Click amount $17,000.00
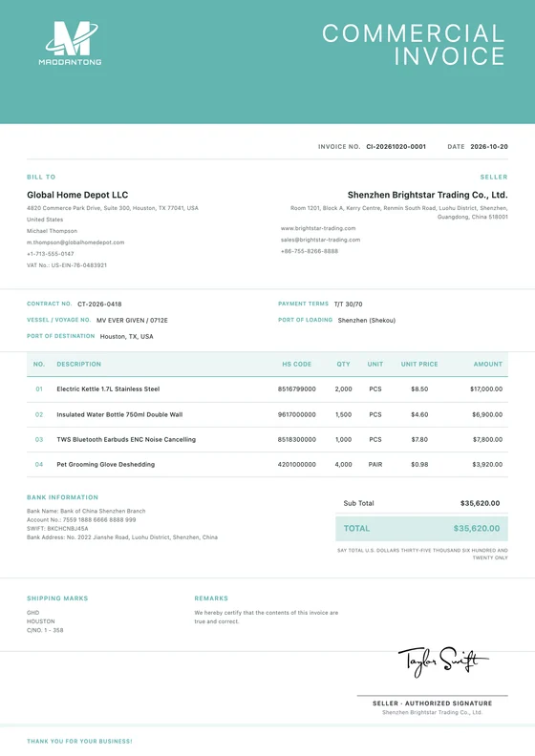The width and height of the screenshot is (535, 756). click(486, 389)
